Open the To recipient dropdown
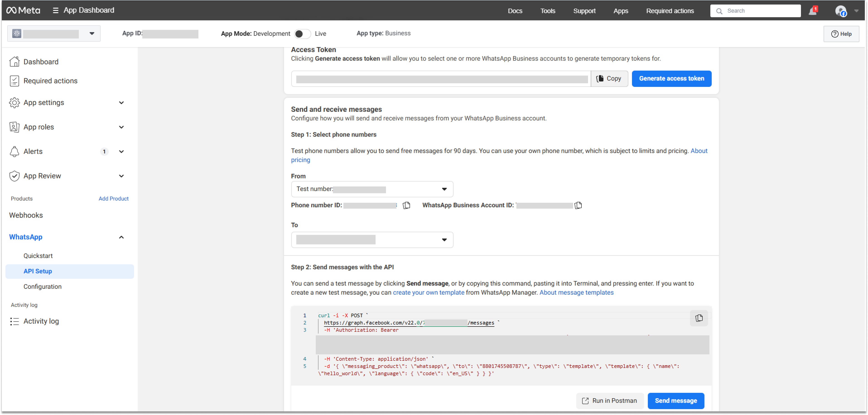Viewport: 868px width, 415px height. (444, 240)
